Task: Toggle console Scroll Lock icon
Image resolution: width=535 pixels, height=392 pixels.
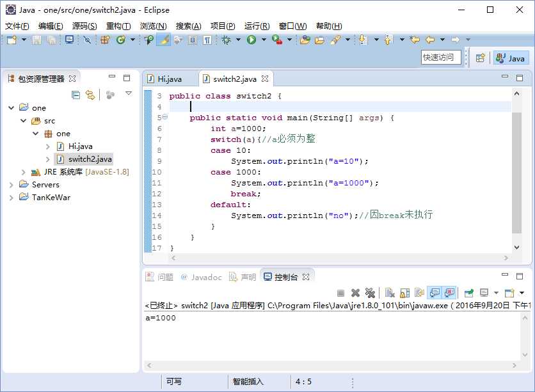Action: [404, 293]
